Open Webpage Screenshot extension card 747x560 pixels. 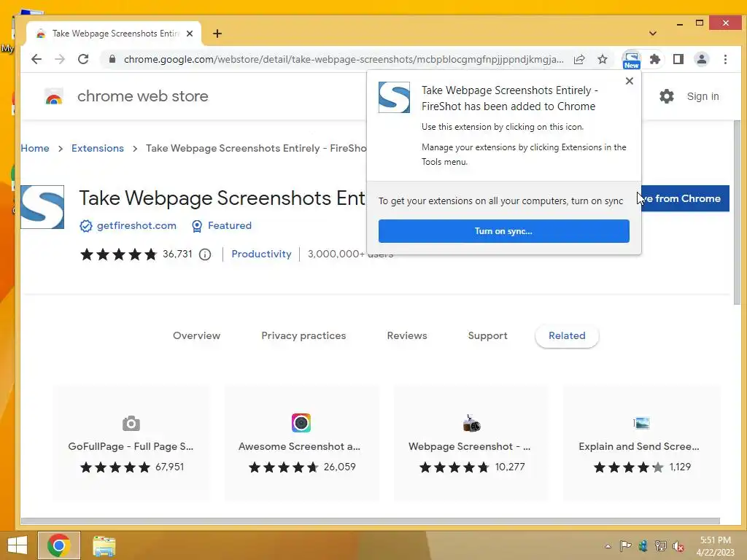coord(471,443)
